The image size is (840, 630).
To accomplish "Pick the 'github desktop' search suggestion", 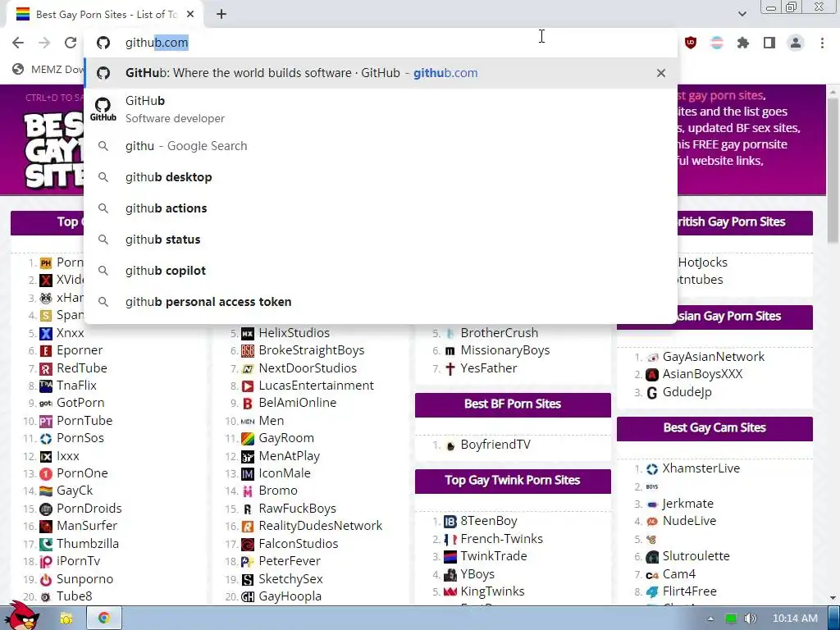I will (x=381, y=177).
